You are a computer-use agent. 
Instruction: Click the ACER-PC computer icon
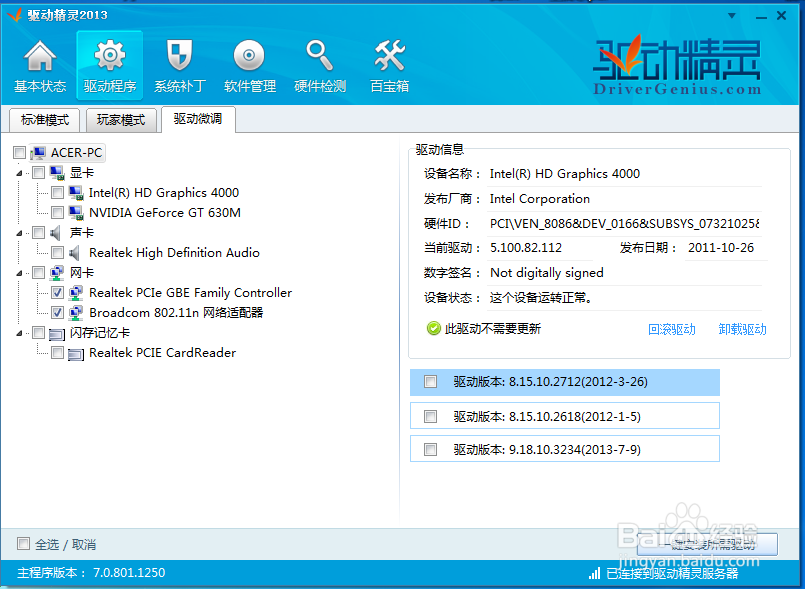(38, 153)
